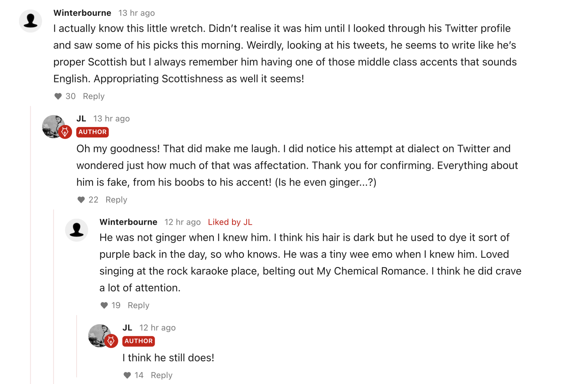Reply to JL's 'Oh my goodness' comment
Screen dimensions: 588x384
pyautogui.click(x=116, y=200)
